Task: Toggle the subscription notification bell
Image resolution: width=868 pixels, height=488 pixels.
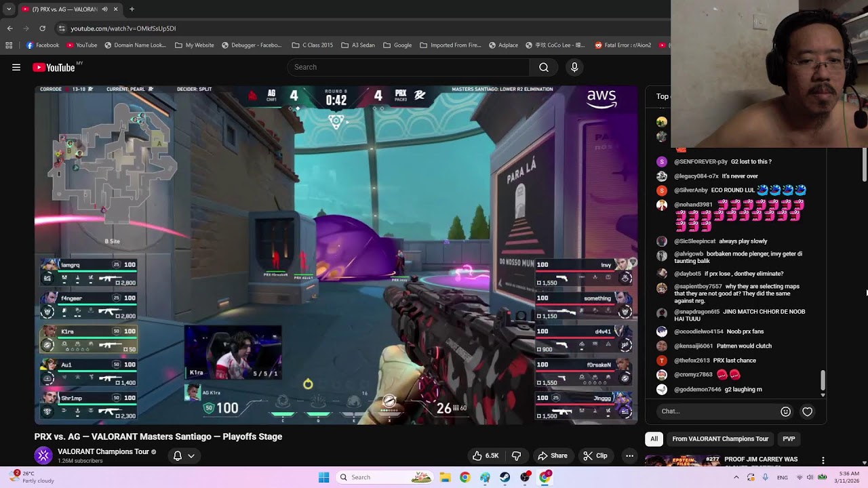Action: (x=178, y=455)
